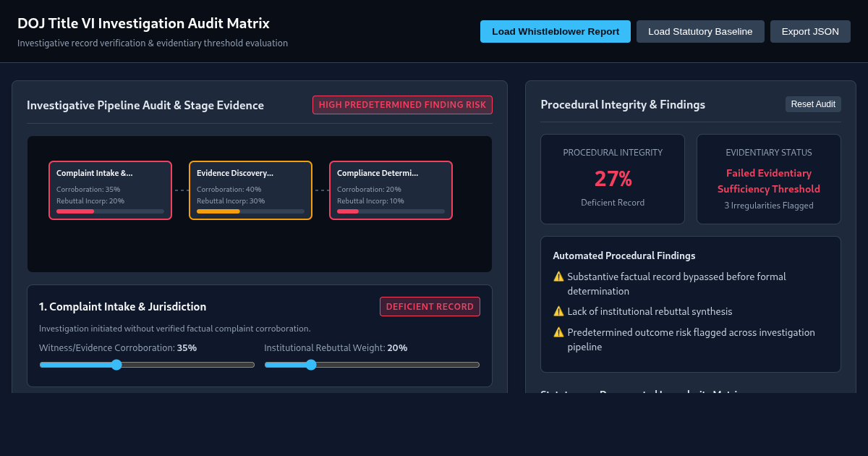
Task: Click warning icon beside institutional rebuttal synthesis finding
Action: click(558, 311)
